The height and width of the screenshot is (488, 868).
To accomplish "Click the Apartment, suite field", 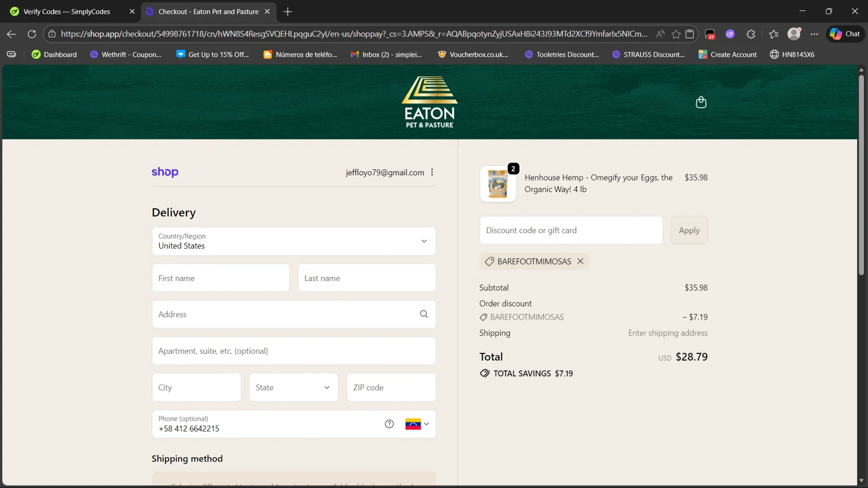I will tap(294, 351).
